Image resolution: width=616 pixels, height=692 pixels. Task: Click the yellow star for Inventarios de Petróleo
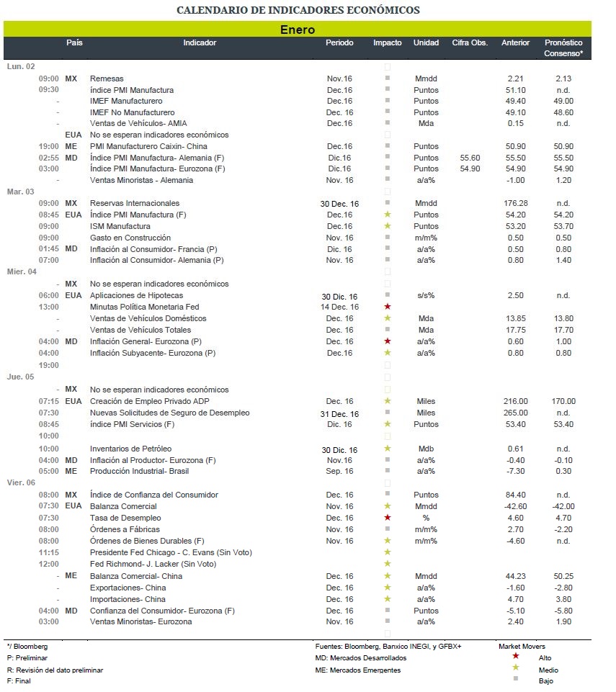pos(388,449)
